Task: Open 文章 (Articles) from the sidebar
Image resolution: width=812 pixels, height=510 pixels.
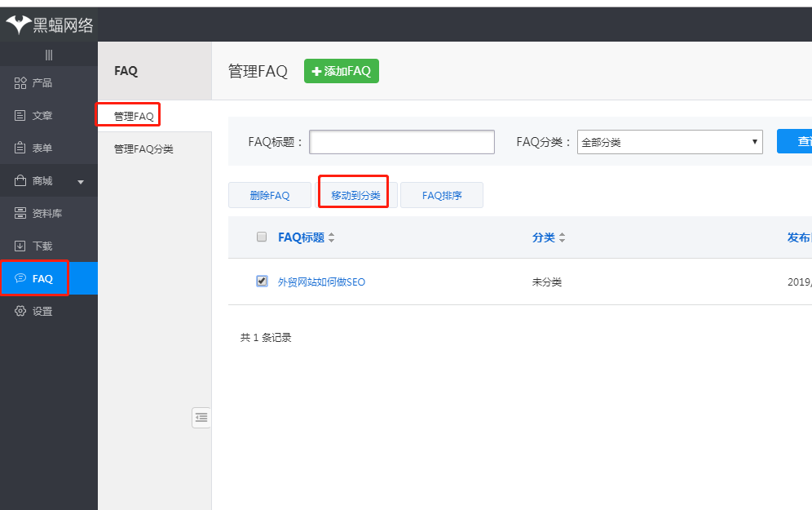Action: (x=21, y=116)
